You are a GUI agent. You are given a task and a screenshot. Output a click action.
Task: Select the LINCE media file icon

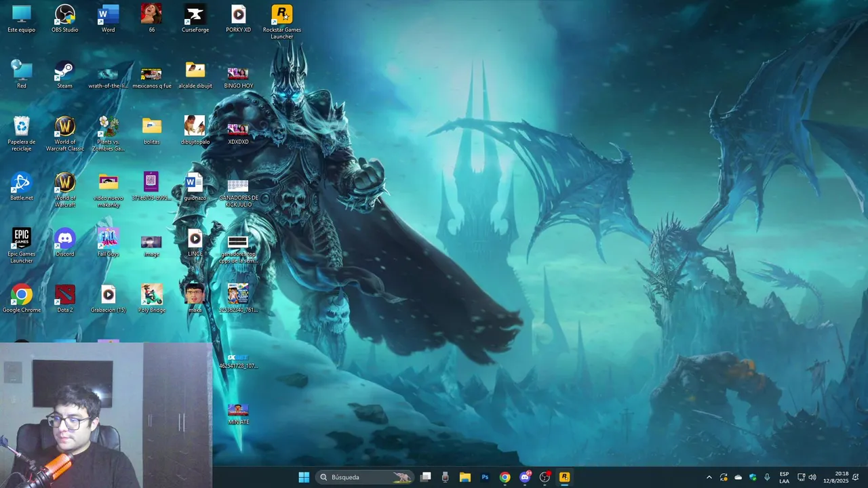pos(195,243)
